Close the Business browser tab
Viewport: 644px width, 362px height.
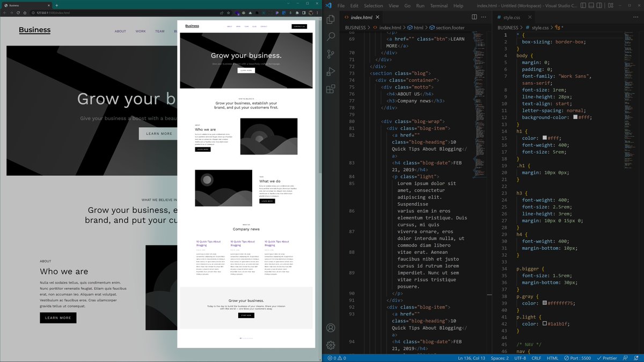(49, 5)
